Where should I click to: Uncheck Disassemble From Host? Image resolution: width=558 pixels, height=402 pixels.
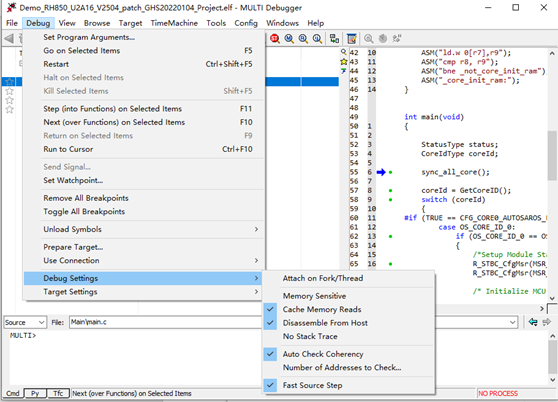tap(348, 323)
